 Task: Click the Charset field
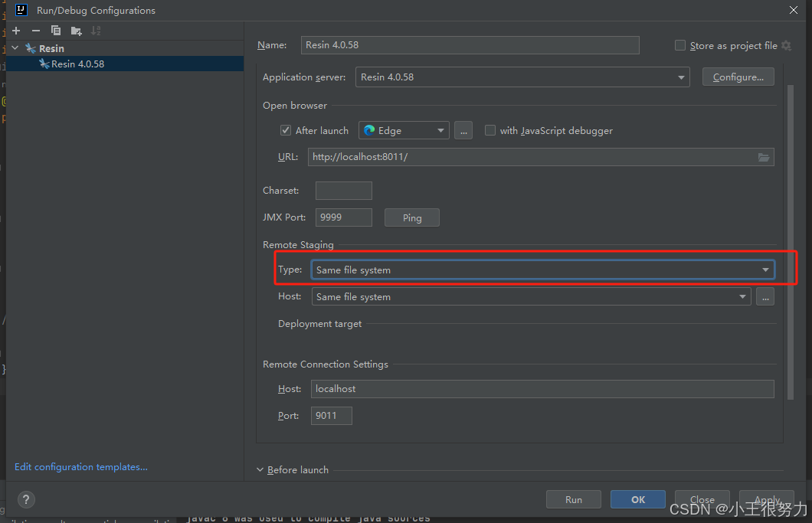(x=344, y=191)
